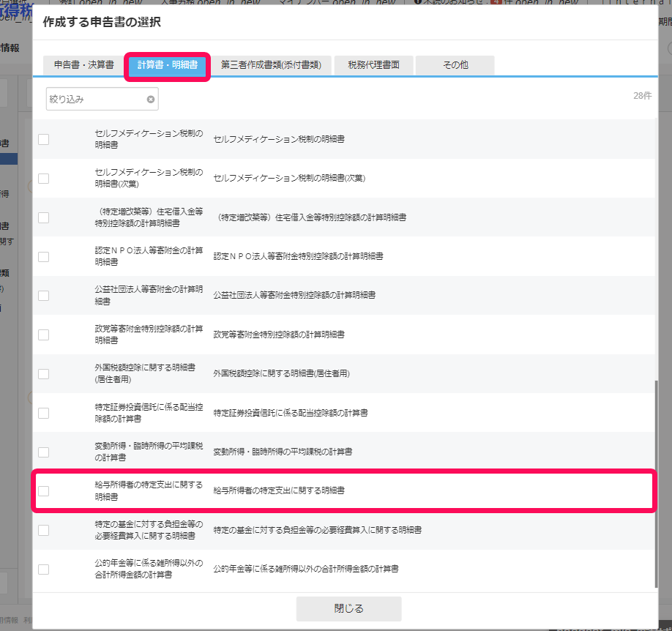The height and width of the screenshot is (631, 672).
Task: Check the 外国税額控除に関する明細書 checkbox
Action: click(44, 374)
